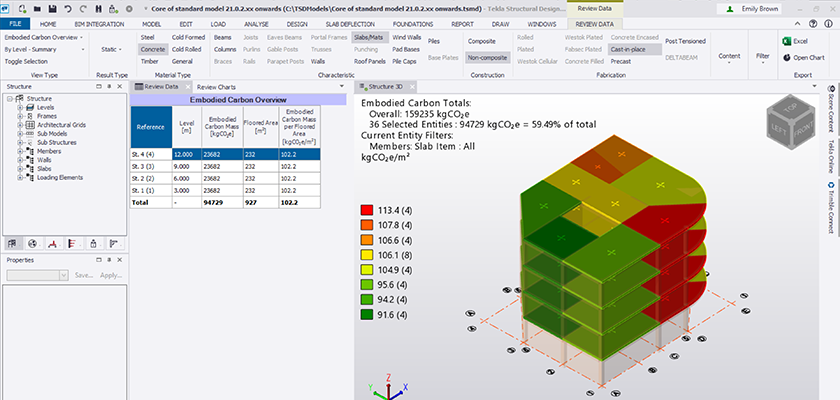Viewport: 840px width, 400px height.
Task: Open the FILE menu tab
Action: pyautogui.click(x=15, y=24)
